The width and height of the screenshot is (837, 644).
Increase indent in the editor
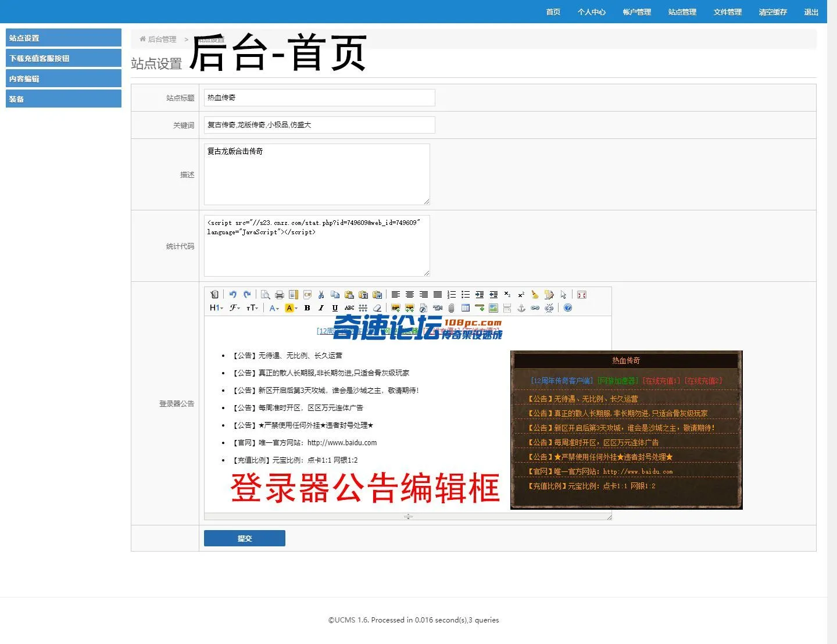pyautogui.click(x=480, y=295)
